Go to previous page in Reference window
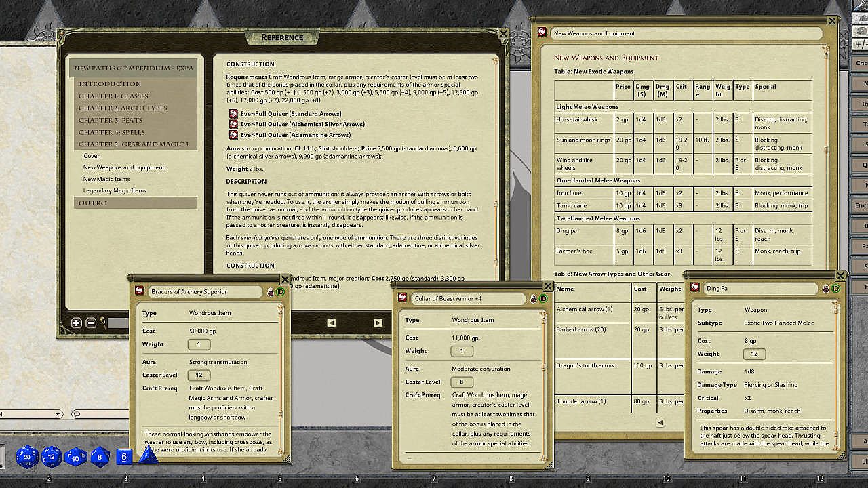The image size is (868, 488). click(332, 323)
